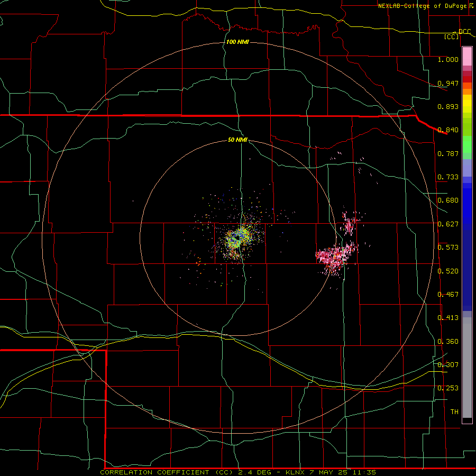Click the TH label on the legend
The height and width of the screenshot is (476, 476).
454,412
